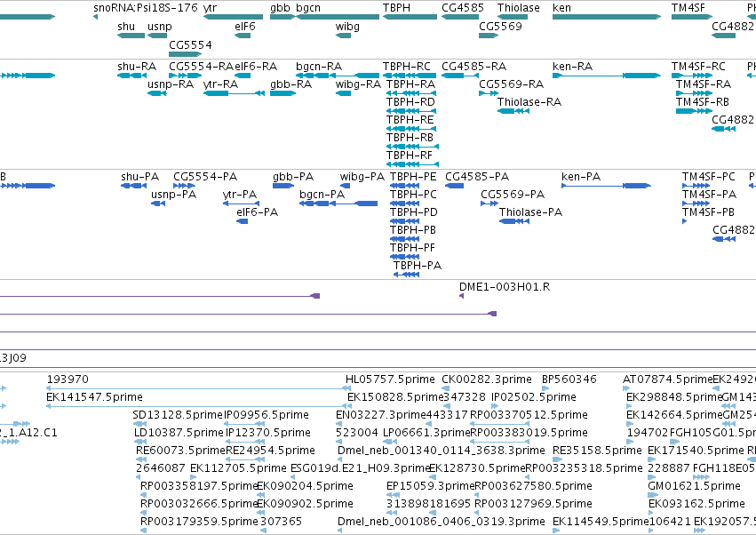Open the gbb-PA protein feature
756x535 pixels.
(283, 186)
